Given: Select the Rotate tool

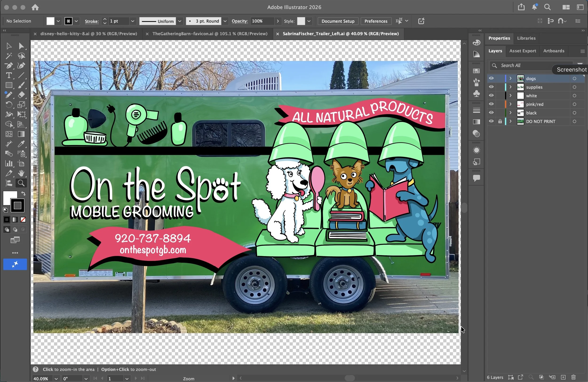Looking at the screenshot, I should click(x=9, y=105).
